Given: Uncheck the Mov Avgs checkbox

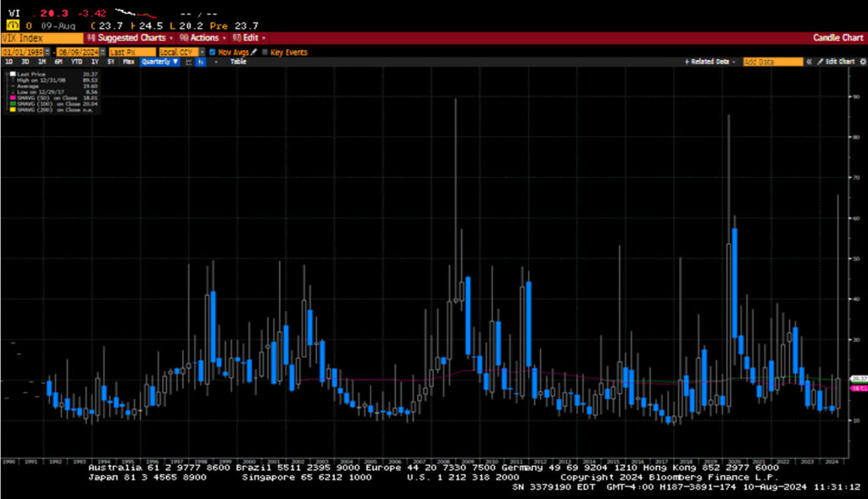Looking at the screenshot, I should (x=213, y=53).
